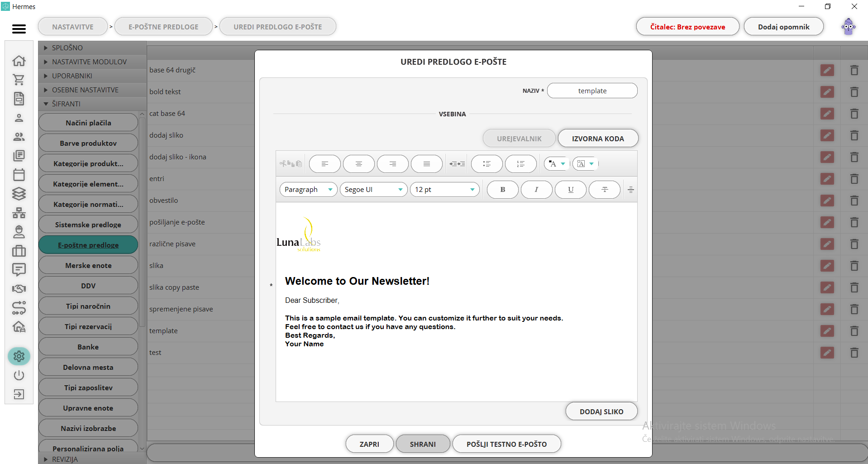Viewport: 868px width, 464px height.
Task: Open the hamburger main menu
Action: point(19,29)
